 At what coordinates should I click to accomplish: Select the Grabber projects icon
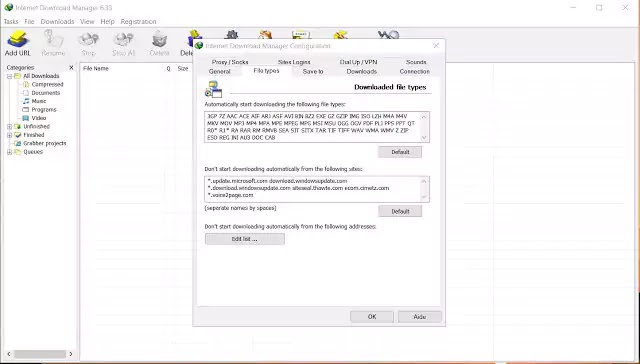pyautogui.click(x=18, y=143)
